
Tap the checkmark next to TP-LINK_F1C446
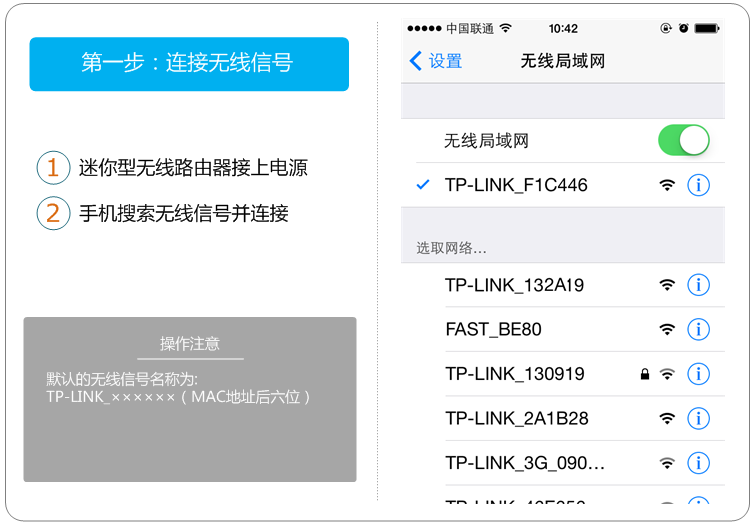[423, 185]
